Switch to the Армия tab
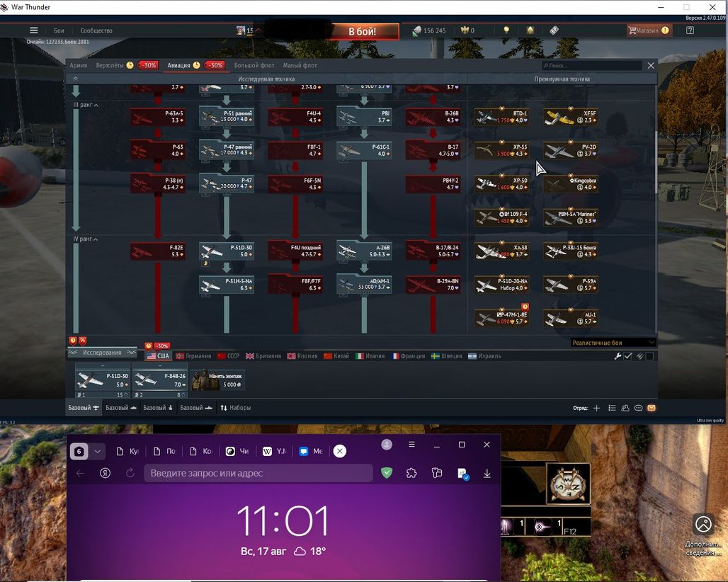The image size is (728, 582). click(78, 65)
